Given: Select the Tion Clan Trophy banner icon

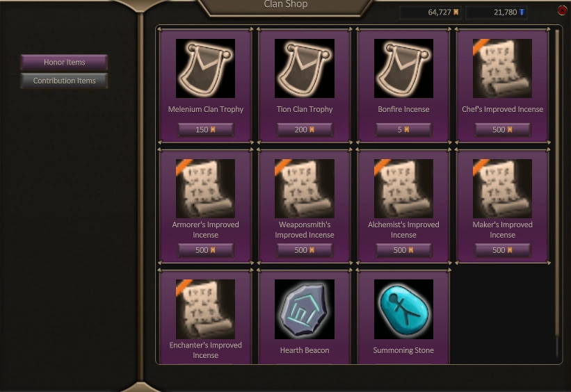Looking at the screenshot, I should coord(305,68).
